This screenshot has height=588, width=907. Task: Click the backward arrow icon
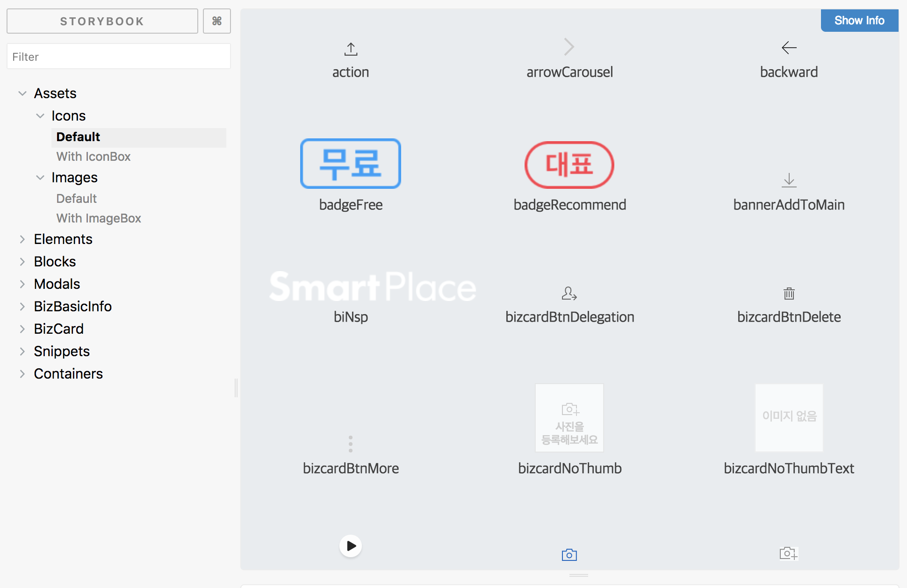[789, 47]
